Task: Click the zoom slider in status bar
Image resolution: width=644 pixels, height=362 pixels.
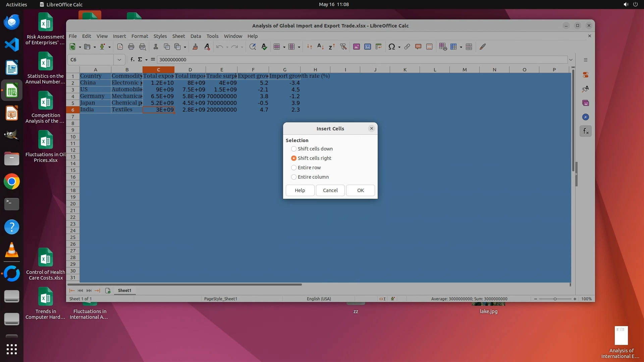Action: [555, 299]
